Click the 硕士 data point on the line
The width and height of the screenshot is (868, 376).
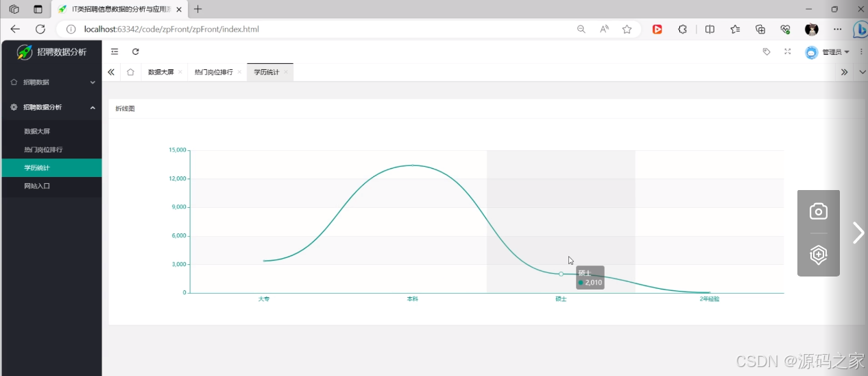pyautogui.click(x=561, y=274)
